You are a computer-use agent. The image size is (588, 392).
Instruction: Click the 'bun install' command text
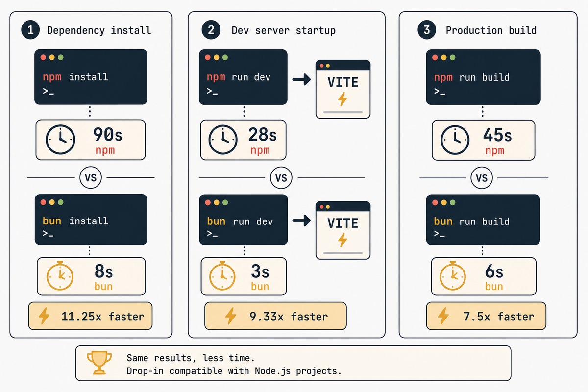[75, 221]
